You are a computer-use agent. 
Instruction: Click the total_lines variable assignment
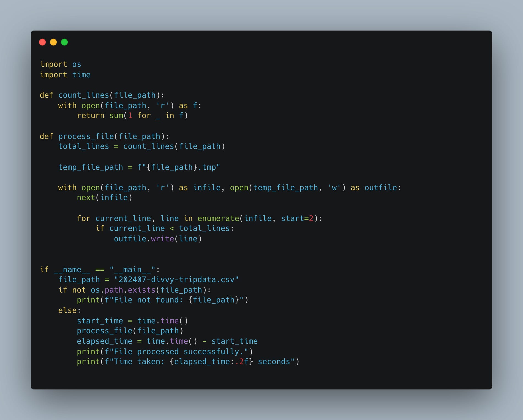[83, 146]
